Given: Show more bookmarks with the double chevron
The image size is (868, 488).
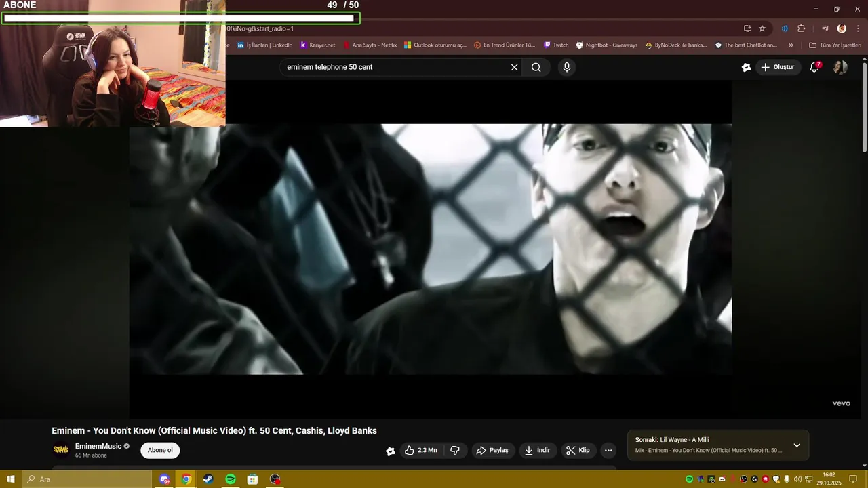Looking at the screenshot, I should (791, 45).
